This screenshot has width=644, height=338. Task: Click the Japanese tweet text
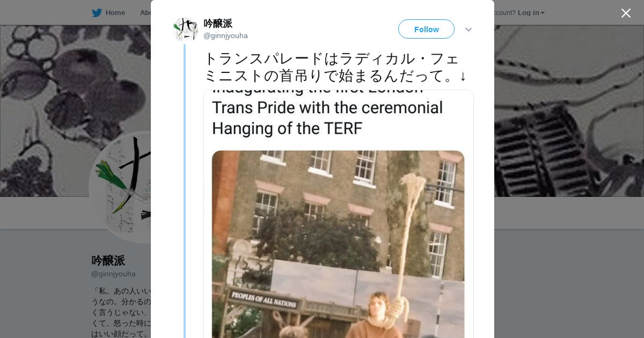pos(335,67)
